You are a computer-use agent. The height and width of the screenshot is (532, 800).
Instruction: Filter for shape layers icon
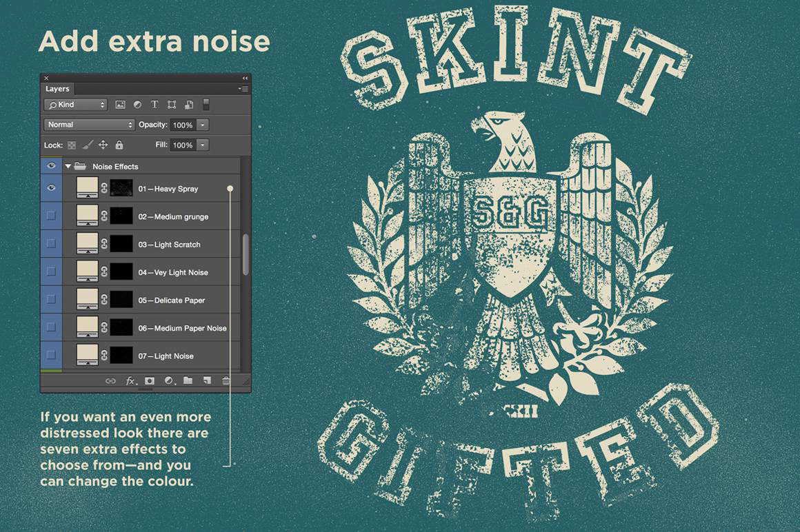pyautogui.click(x=172, y=105)
